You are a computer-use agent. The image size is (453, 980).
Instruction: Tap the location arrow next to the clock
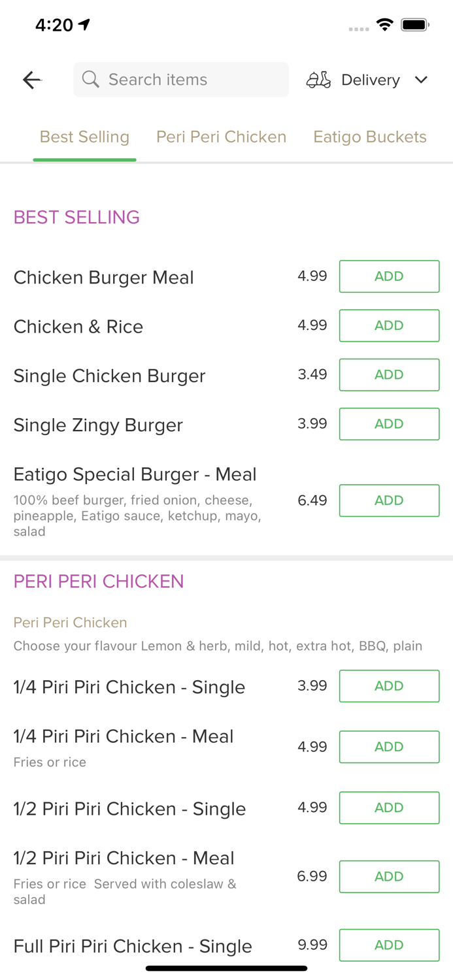(84, 24)
